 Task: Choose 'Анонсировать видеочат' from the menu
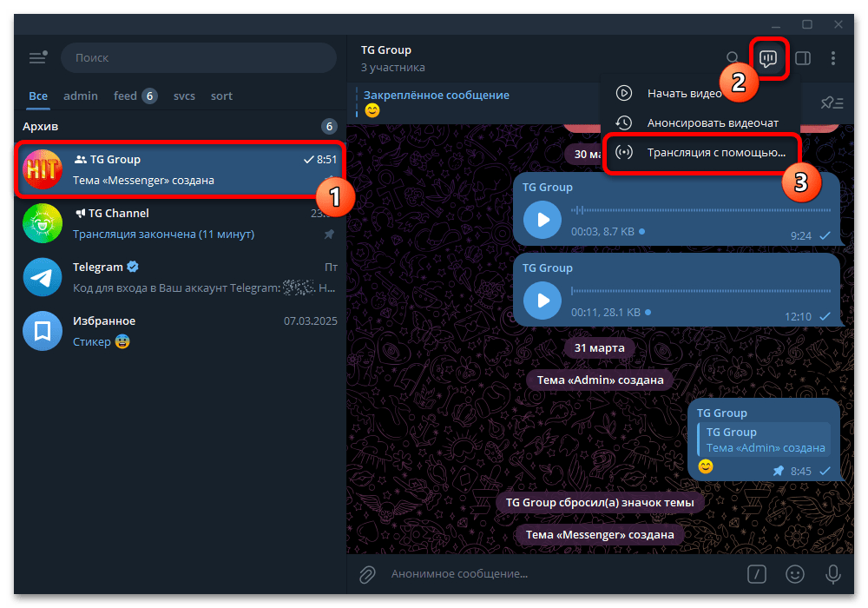pos(700,123)
